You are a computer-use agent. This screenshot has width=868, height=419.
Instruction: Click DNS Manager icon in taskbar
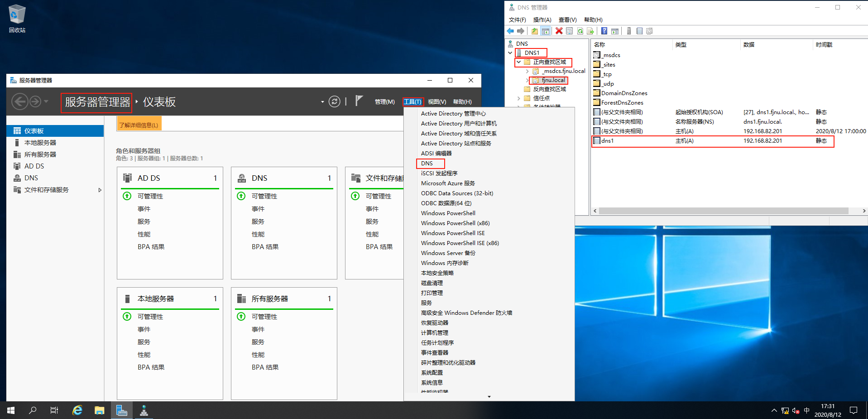click(x=144, y=410)
